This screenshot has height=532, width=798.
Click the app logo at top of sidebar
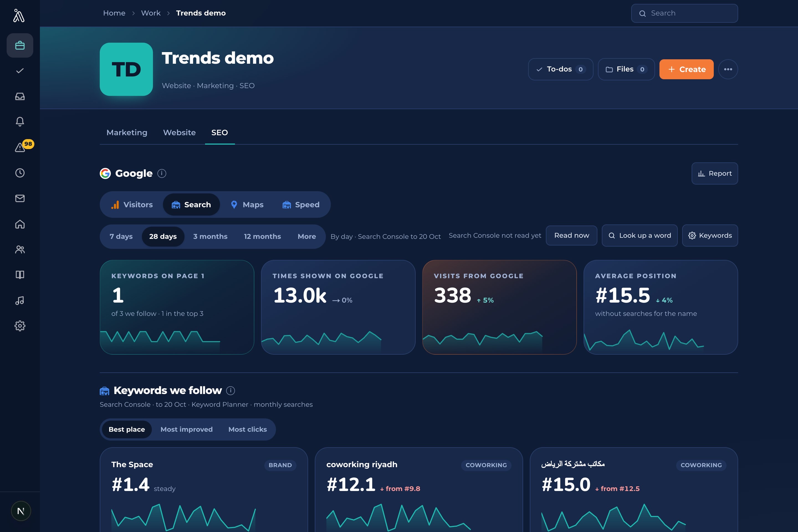(x=19, y=16)
